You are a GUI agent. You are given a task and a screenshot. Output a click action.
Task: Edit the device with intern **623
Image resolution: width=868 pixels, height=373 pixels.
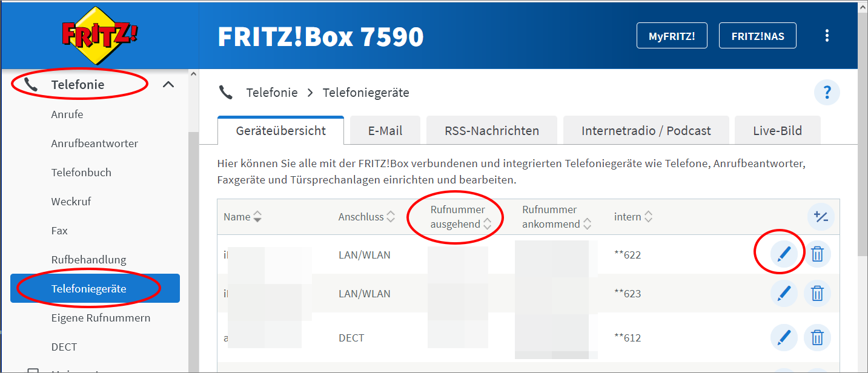pyautogui.click(x=784, y=294)
